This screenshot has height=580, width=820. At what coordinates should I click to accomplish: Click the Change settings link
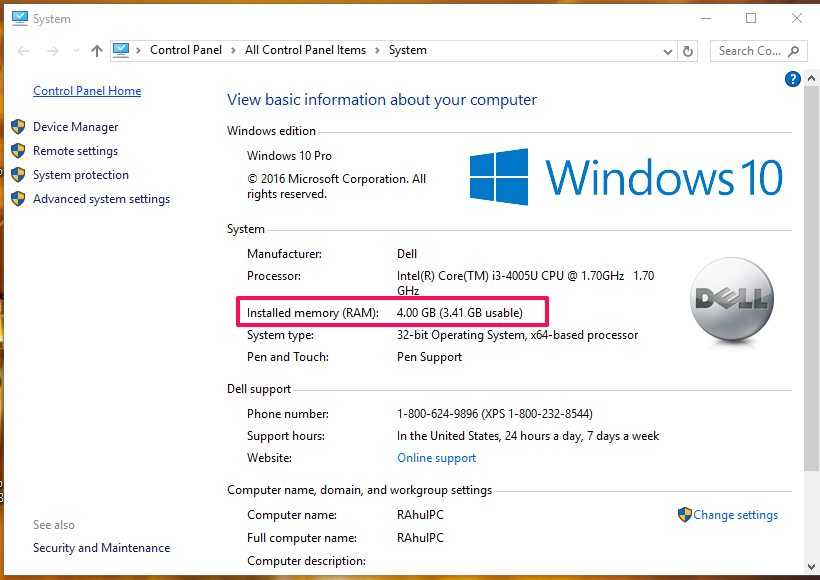point(735,515)
